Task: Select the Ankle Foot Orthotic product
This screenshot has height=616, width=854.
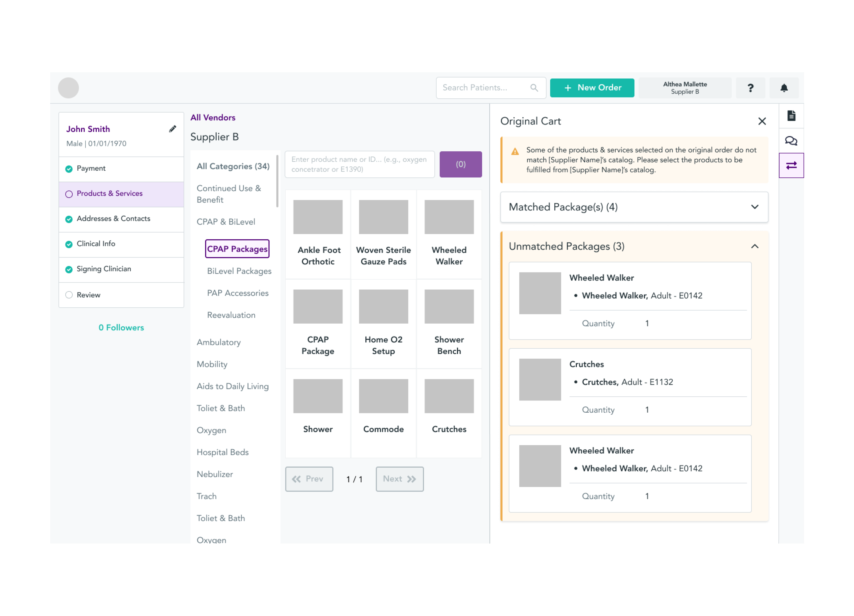Action: click(318, 234)
